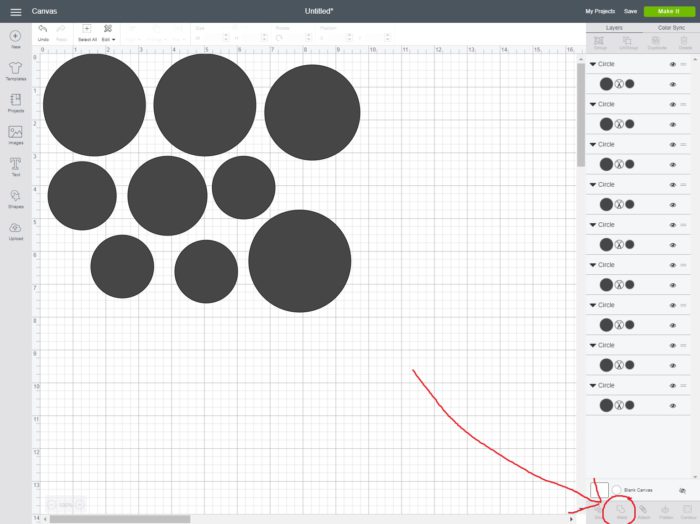
Task: Click the Undo arrow
Action: coord(43,29)
